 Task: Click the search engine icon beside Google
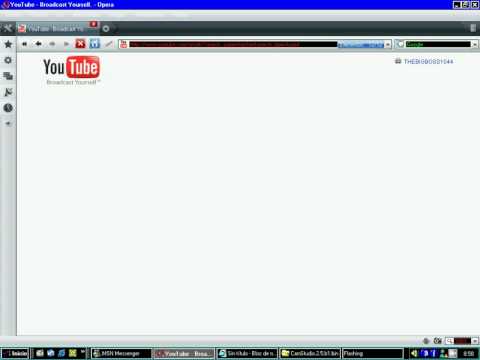[x=400, y=44]
